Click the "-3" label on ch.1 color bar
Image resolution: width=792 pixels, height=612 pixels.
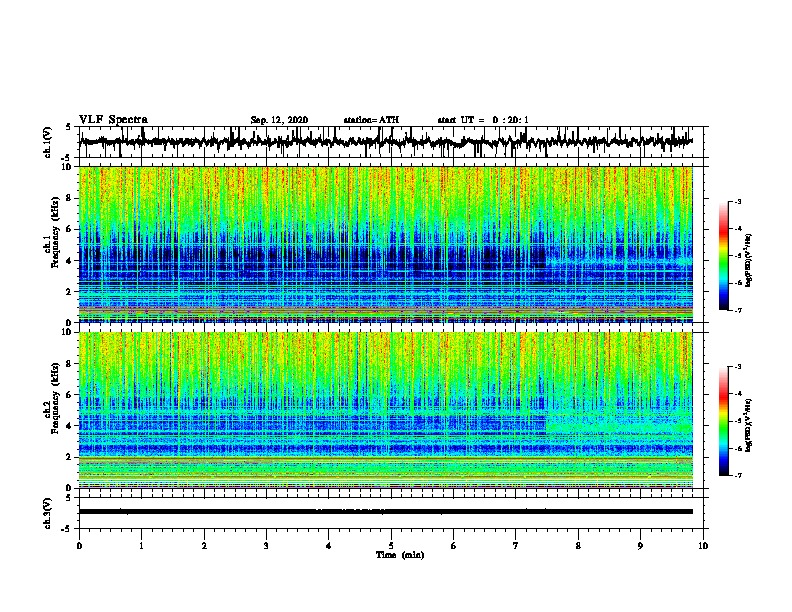738,201
